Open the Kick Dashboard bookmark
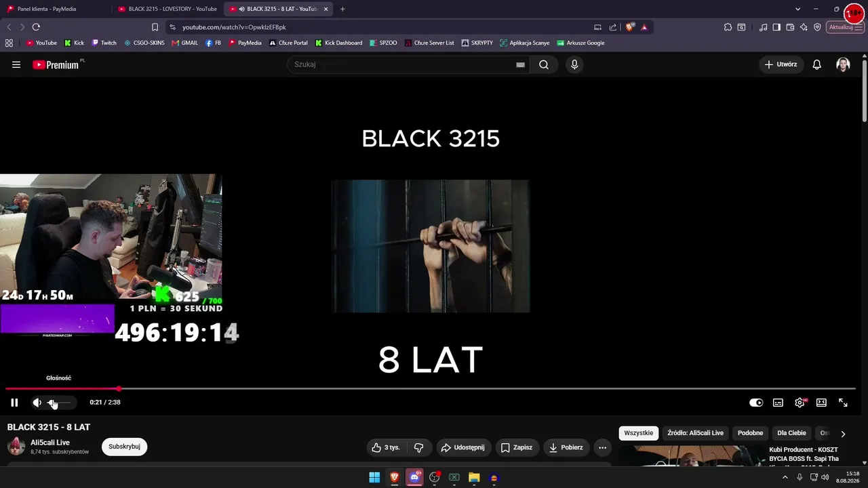868x488 pixels. coord(338,43)
